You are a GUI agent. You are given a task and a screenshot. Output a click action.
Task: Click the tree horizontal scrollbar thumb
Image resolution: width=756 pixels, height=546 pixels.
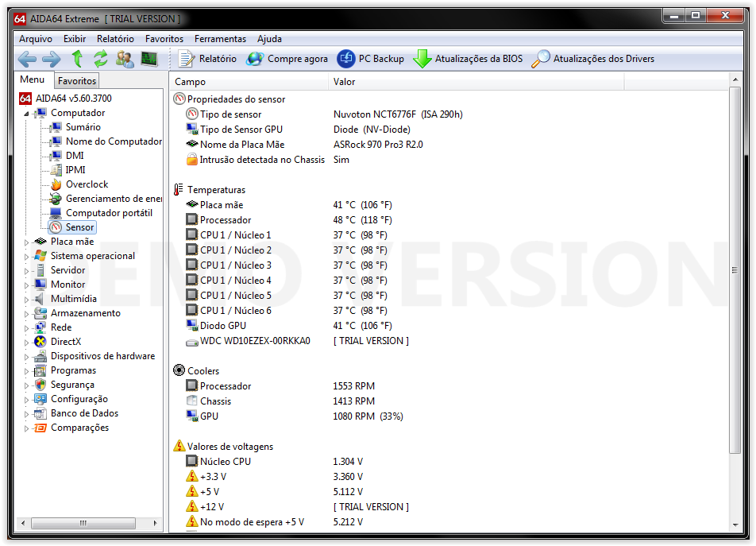point(83,523)
